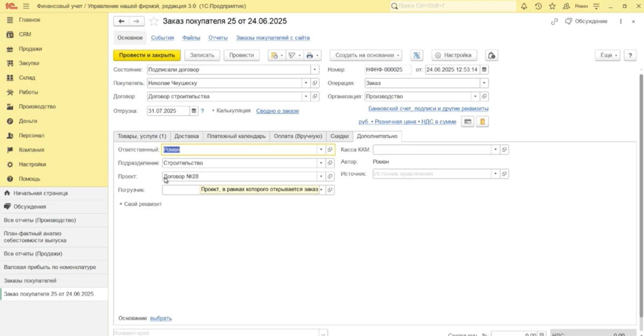Viewport: 644px width, 336px height.
Task: Open history clock icon in title bar
Action: pos(538,6)
